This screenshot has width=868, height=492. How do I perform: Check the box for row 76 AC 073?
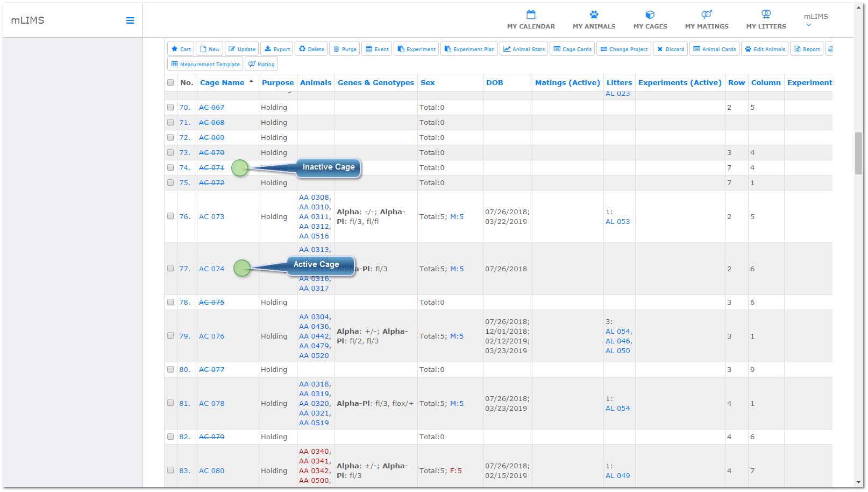tap(170, 216)
